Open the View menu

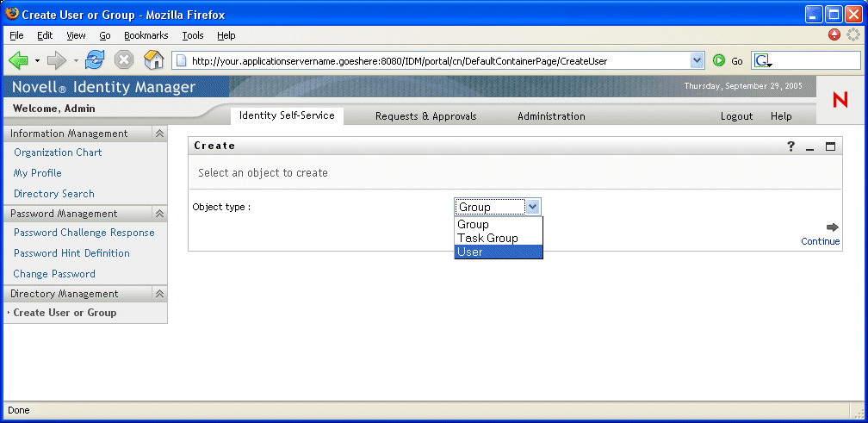point(77,35)
